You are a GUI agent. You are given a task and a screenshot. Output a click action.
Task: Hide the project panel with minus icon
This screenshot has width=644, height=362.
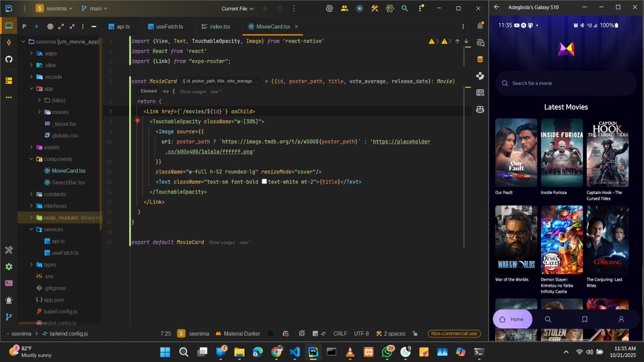[94, 26]
